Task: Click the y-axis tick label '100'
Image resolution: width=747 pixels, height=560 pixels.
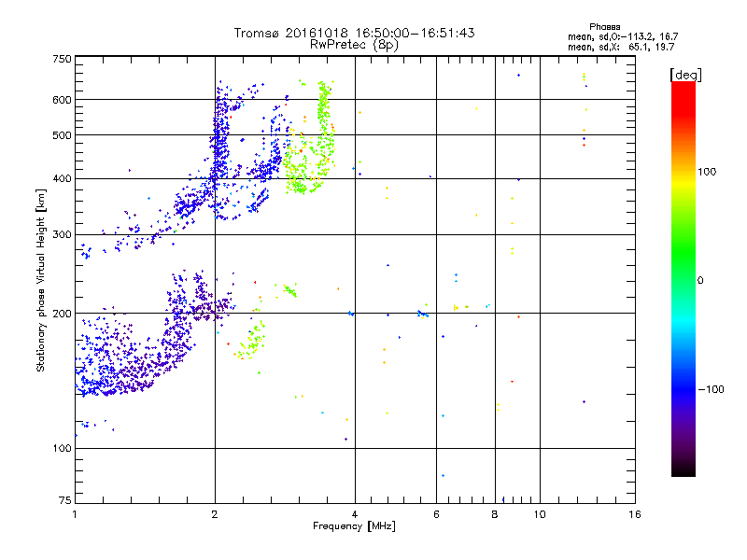Action: pos(63,448)
